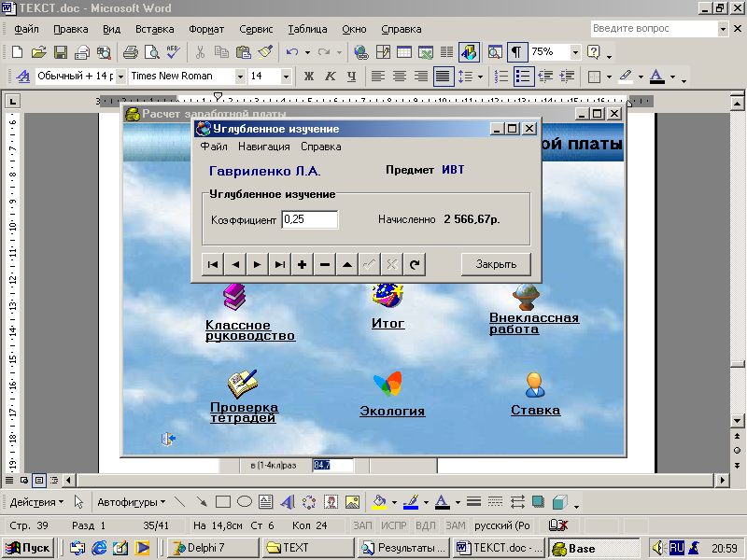Expand the Введите вопрос help dropdown
Image resolution: width=747 pixels, height=560 pixels.
click(x=723, y=29)
